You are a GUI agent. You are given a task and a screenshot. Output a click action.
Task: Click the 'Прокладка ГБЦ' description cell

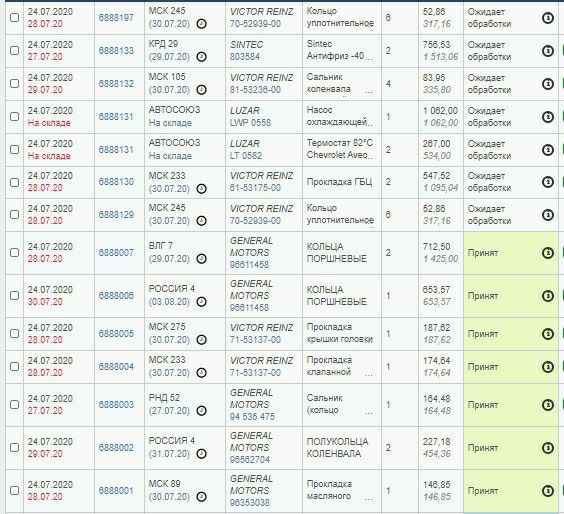point(339,182)
